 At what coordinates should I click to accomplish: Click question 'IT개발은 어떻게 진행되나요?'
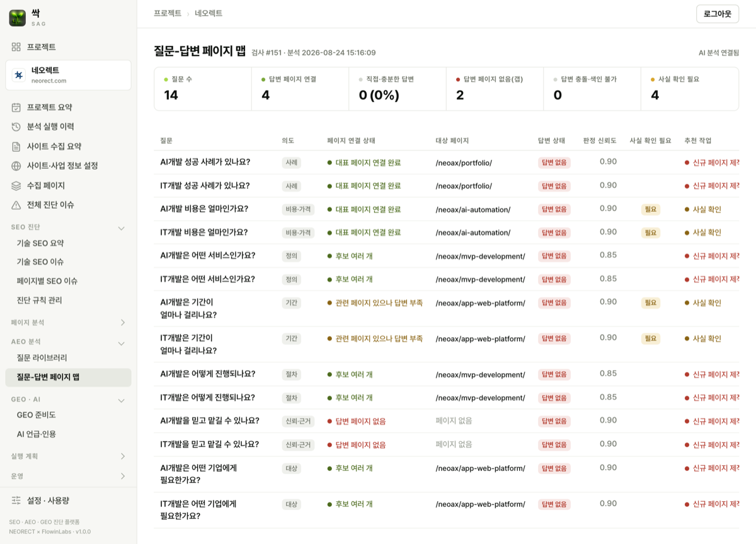pyautogui.click(x=208, y=397)
